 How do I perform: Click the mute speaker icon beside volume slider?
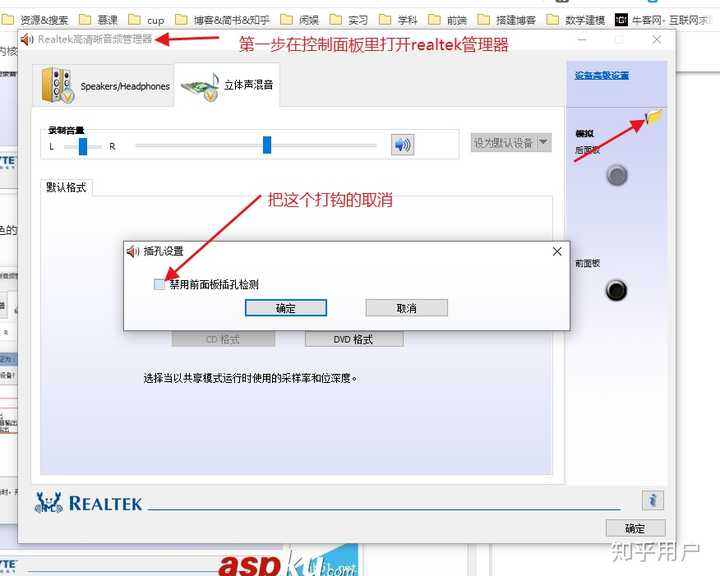(x=402, y=145)
